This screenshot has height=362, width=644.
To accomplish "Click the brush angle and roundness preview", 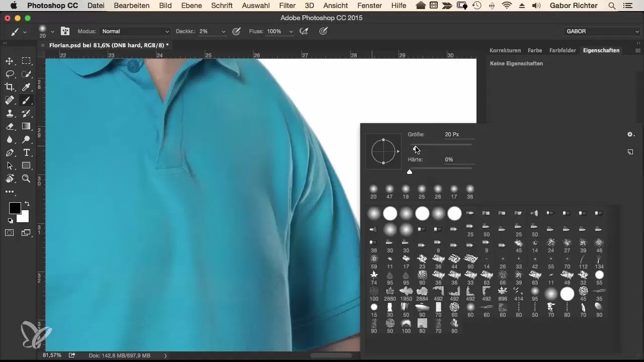I will coord(383,151).
